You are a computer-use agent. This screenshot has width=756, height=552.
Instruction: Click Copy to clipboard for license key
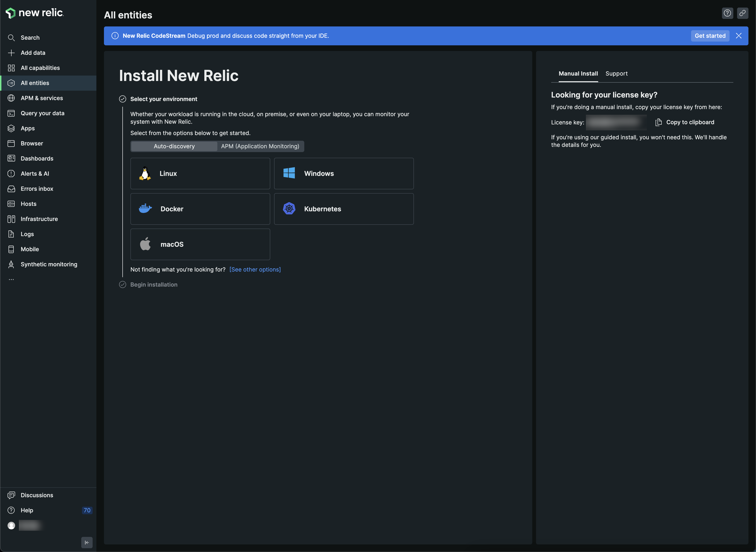click(x=685, y=122)
